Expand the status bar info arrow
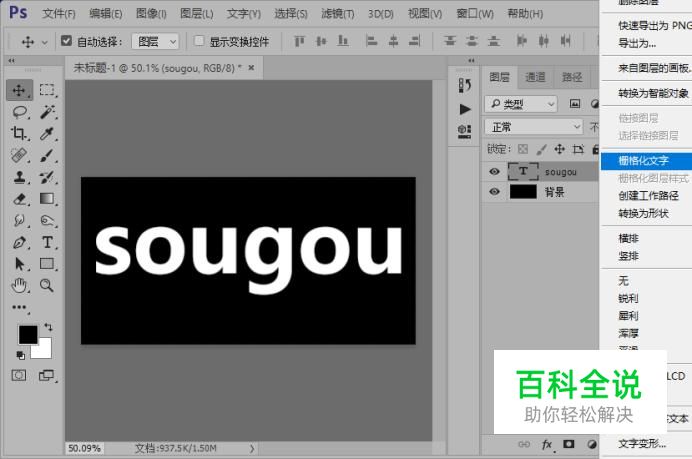Image resolution: width=692 pixels, height=459 pixels. tap(252, 448)
